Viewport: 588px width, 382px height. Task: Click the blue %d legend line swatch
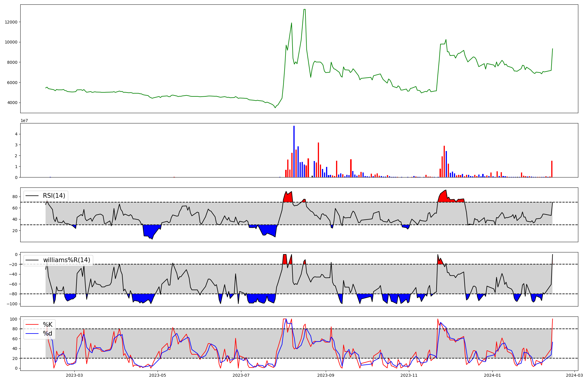[x=32, y=334]
